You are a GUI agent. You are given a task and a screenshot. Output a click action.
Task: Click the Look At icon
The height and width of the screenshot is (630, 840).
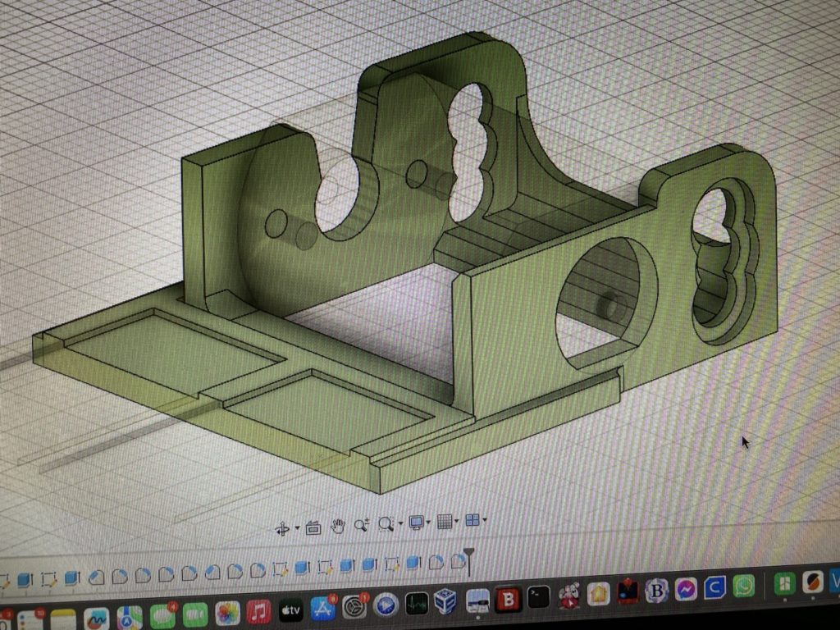313,527
